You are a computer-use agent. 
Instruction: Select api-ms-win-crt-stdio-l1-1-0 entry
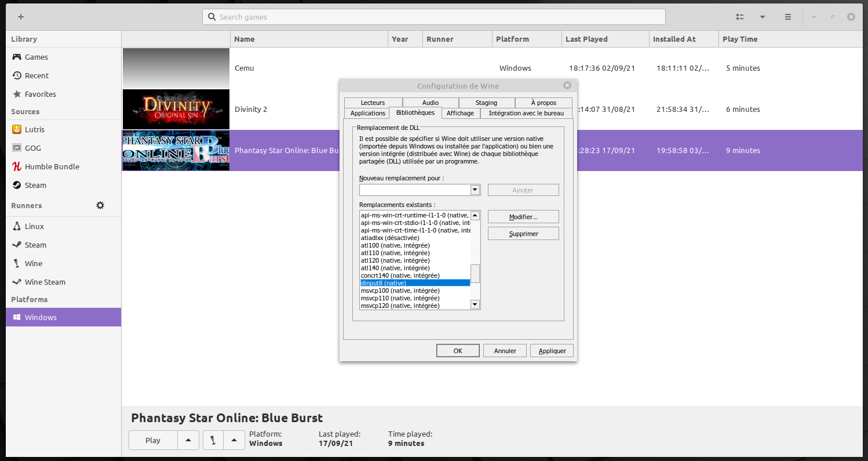415,223
